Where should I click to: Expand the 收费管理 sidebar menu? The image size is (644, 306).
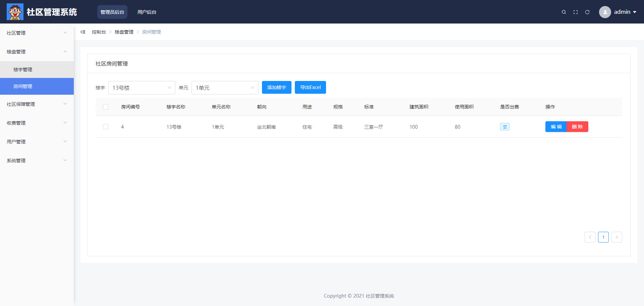tap(37, 123)
